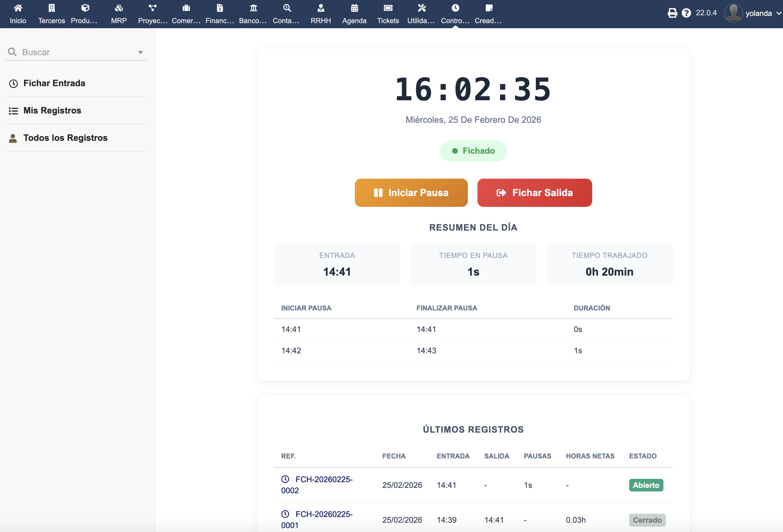Screen dimensions: 783x532
Task: Expand the Buscar search dropdown arrow
Action: click(141, 53)
